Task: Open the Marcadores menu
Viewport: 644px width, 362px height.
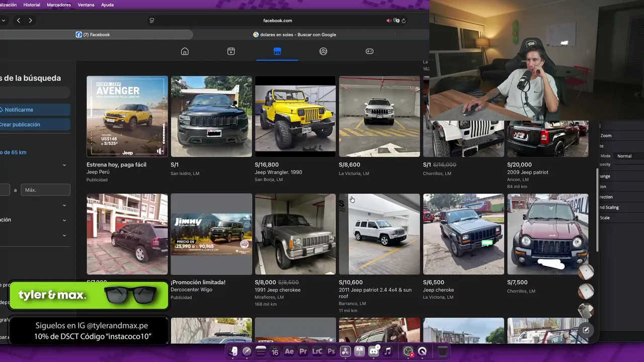Action: 59,5
